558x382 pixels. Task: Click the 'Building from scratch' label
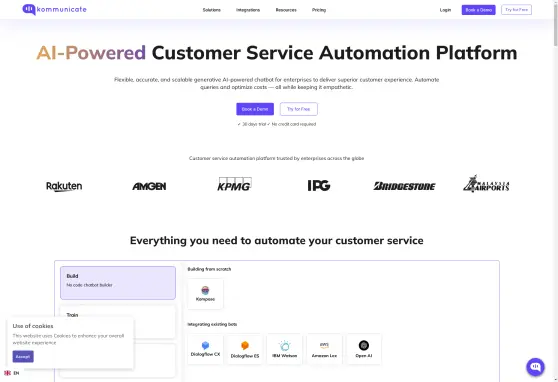pyautogui.click(x=209, y=269)
